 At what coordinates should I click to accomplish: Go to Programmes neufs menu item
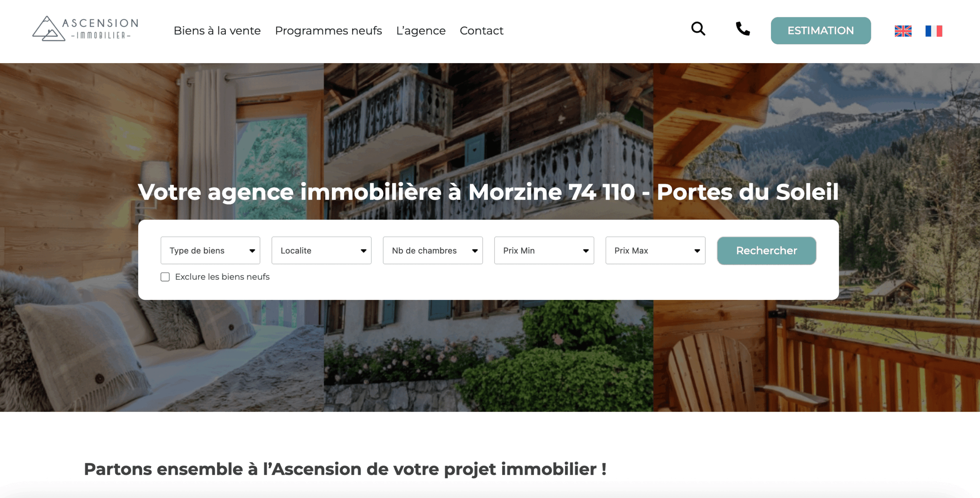tap(328, 31)
